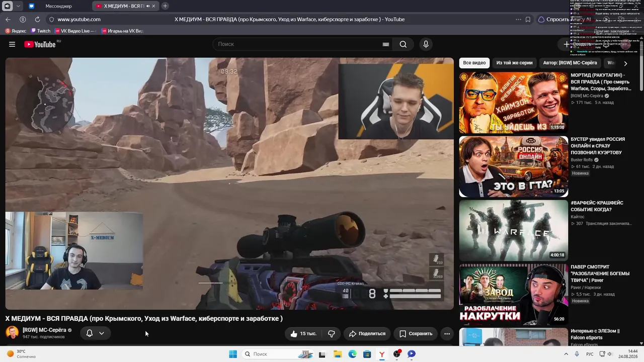The height and width of the screenshot is (362, 644).
Task: Open the VK Видео Live bookmark
Action: coord(75,31)
